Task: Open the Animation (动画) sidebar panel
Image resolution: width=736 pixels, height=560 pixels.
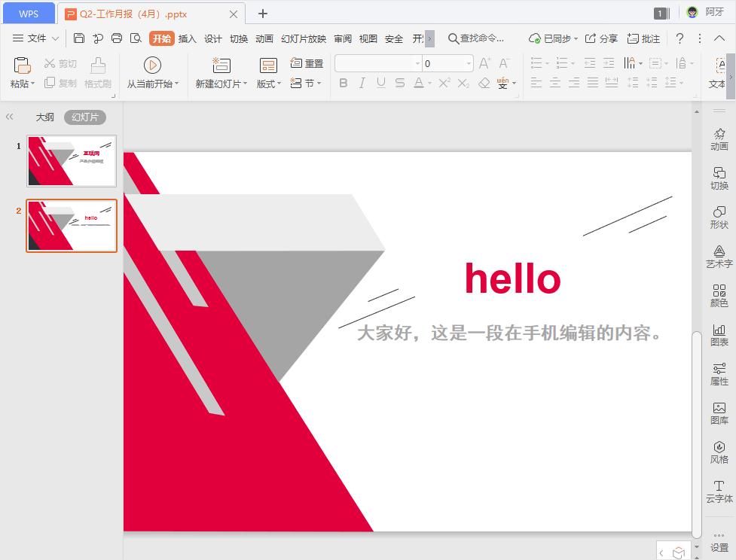Action: (x=719, y=139)
